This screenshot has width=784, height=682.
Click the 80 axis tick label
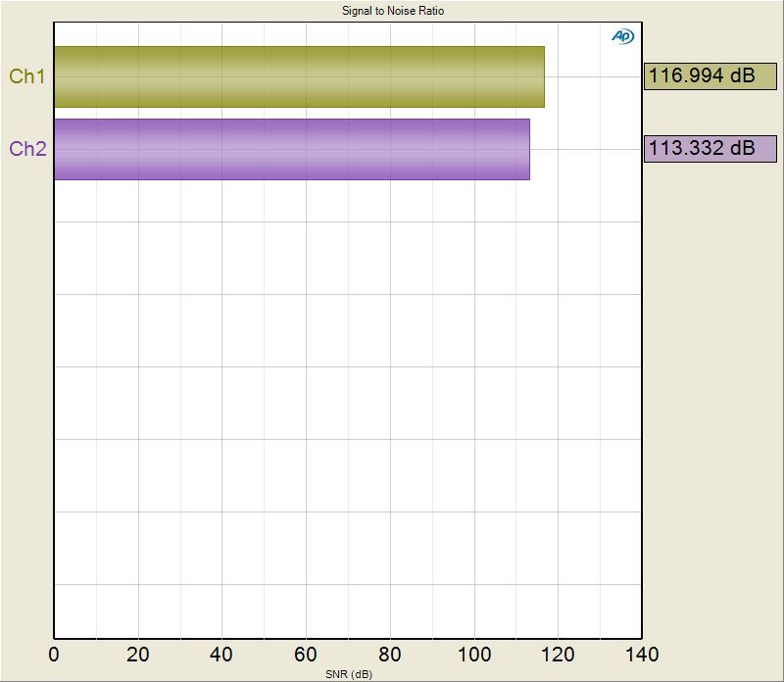click(x=389, y=655)
